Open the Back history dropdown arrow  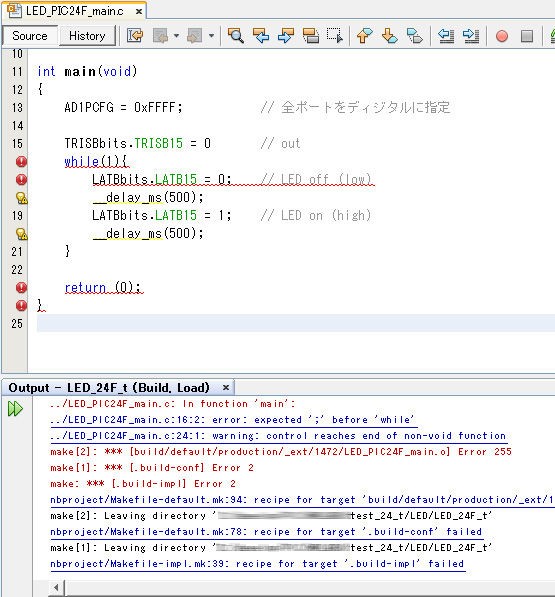(x=176, y=36)
